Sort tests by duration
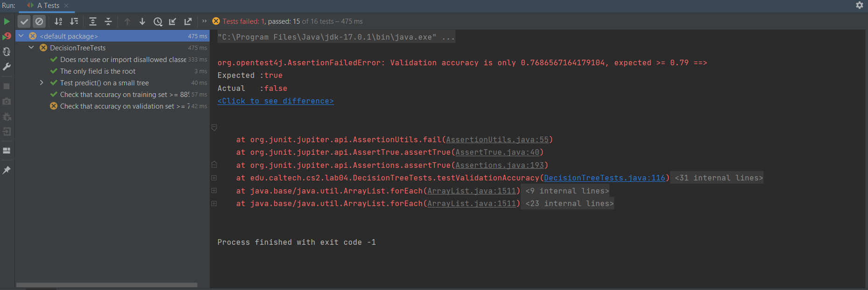 tap(74, 21)
